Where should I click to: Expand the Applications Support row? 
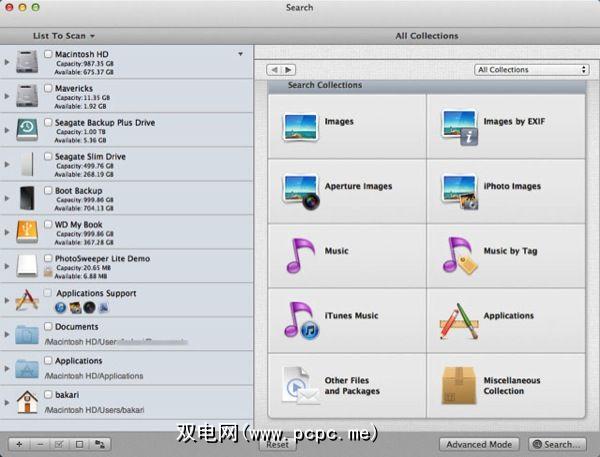pyautogui.click(x=7, y=300)
